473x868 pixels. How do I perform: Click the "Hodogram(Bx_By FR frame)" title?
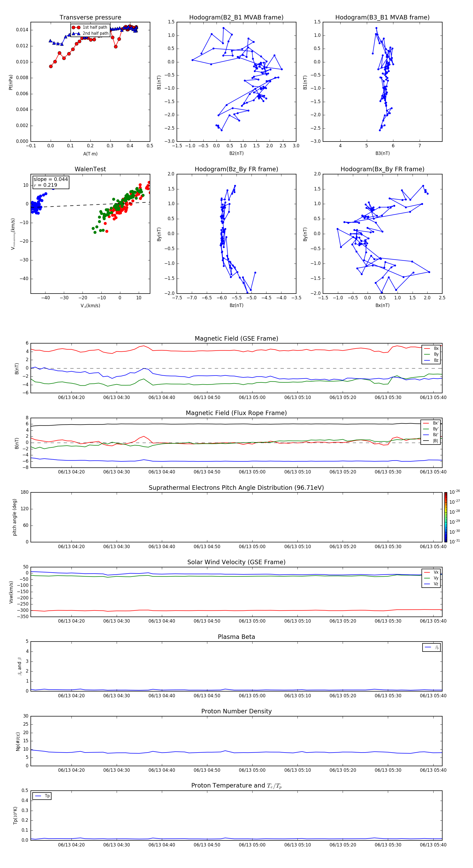coord(382,169)
